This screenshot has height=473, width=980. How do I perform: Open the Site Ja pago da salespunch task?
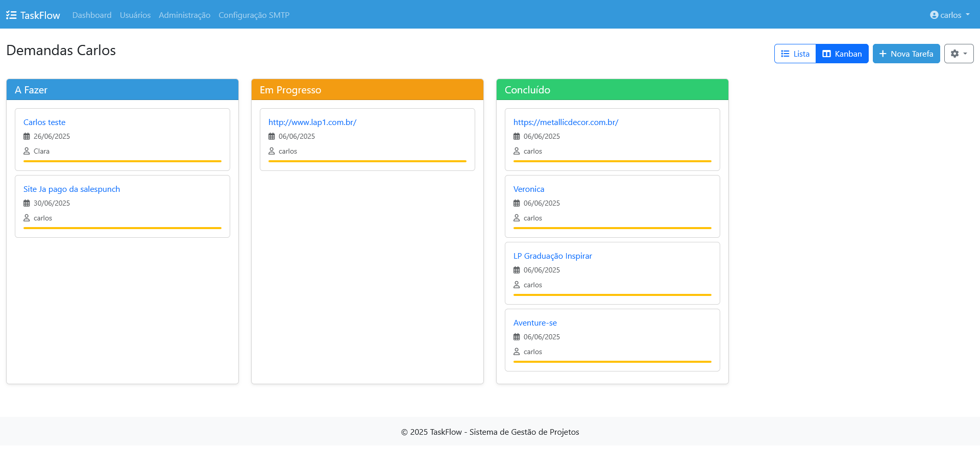[71, 189]
